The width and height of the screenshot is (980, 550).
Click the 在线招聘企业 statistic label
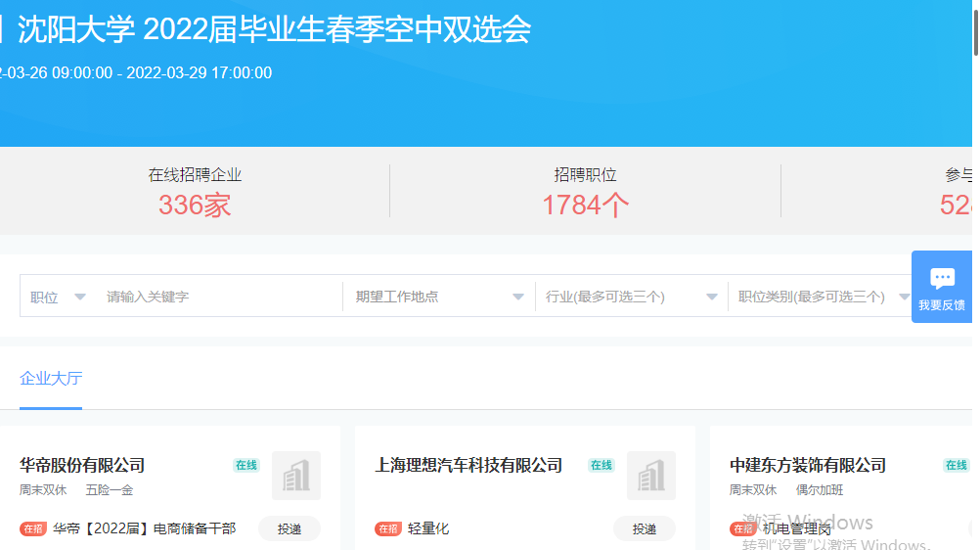coord(195,175)
